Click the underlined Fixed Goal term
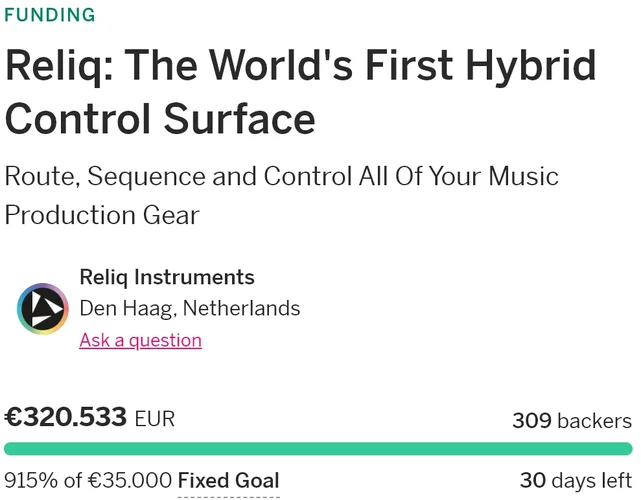 pos(228,481)
